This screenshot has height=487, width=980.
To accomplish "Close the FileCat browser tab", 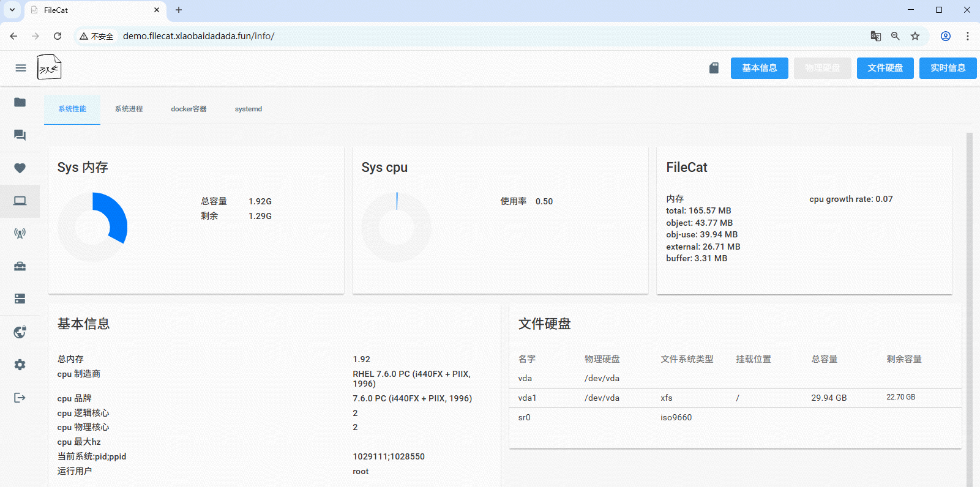I will click(x=157, y=10).
